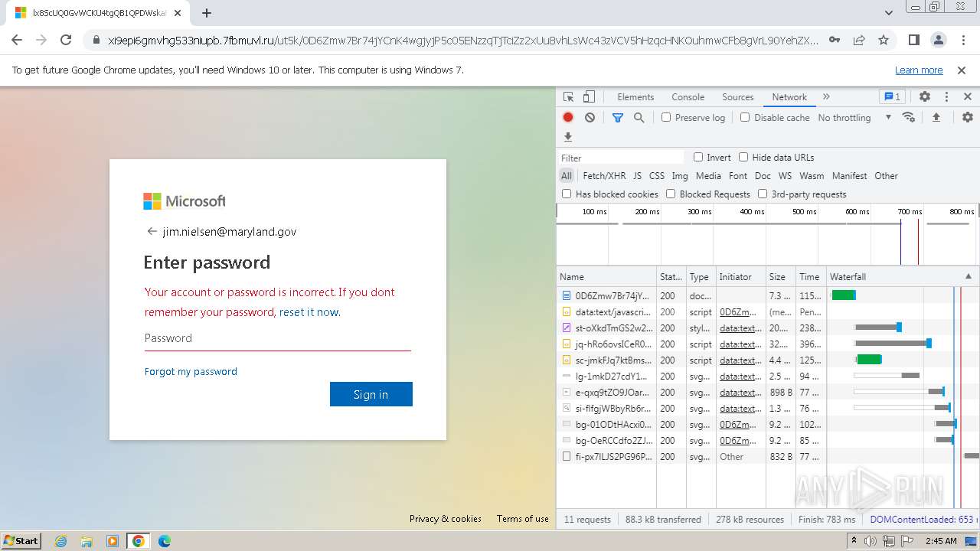Open Chrome main menu

pos(963,40)
